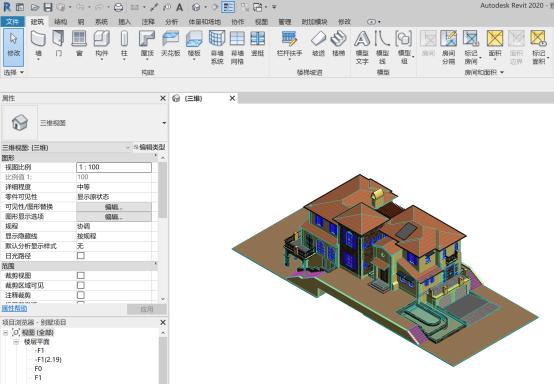Open the File (文件) tab
The width and height of the screenshot is (554, 385).
point(12,22)
